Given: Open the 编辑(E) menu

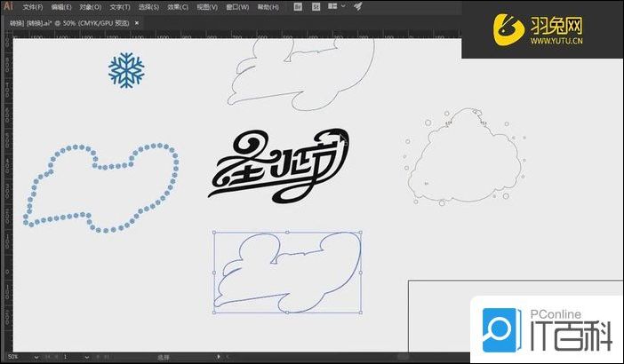Looking at the screenshot, I should coord(61,7).
